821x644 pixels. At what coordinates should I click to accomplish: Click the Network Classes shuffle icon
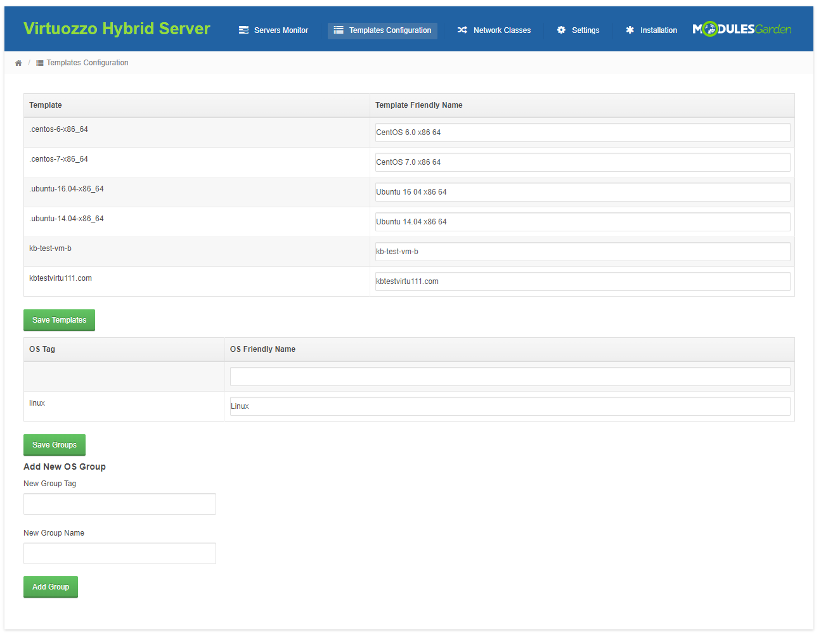pos(462,30)
